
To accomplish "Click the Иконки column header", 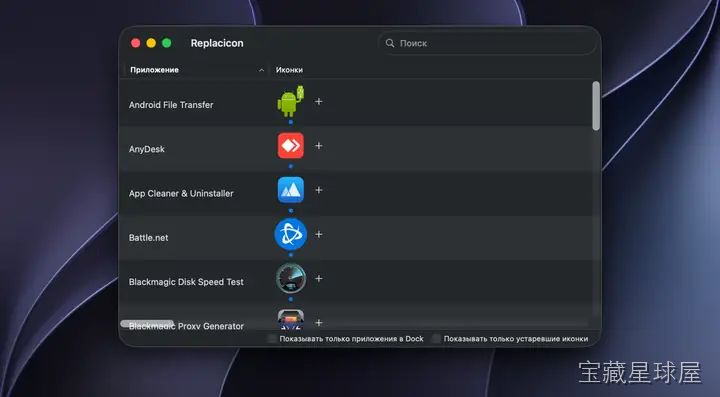I will point(289,70).
